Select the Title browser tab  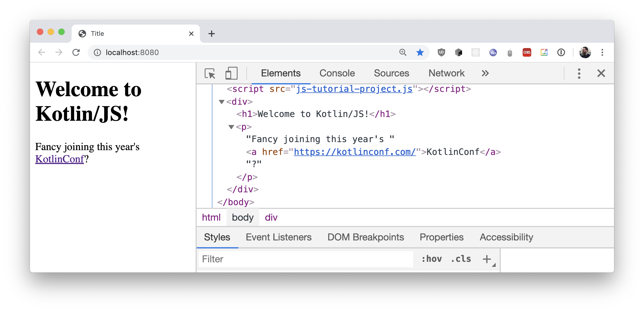[136, 34]
